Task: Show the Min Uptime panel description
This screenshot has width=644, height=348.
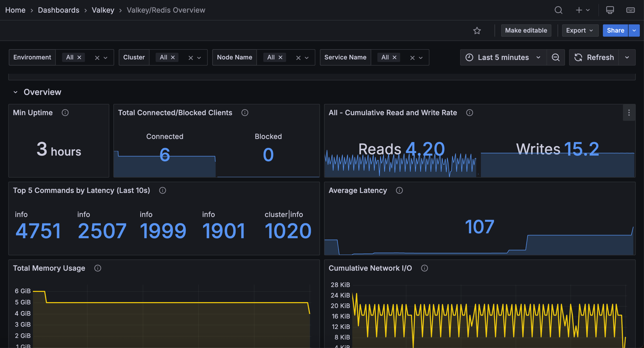Action: pos(65,113)
